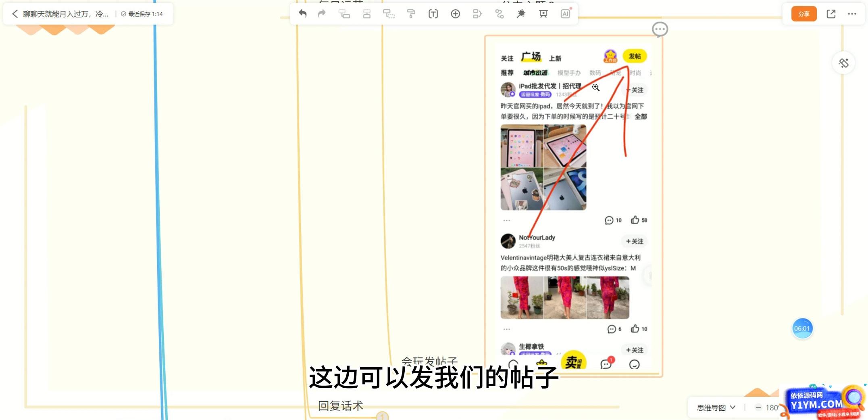Image resolution: width=868 pixels, height=420 pixels.
Task: Add a summary bracket to topics
Action: pos(477,14)
